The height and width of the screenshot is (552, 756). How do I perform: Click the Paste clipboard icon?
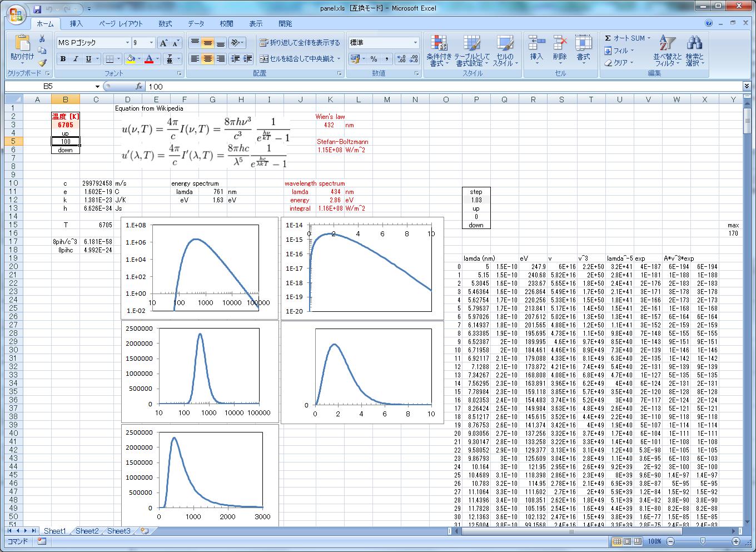tap(22, 44)
